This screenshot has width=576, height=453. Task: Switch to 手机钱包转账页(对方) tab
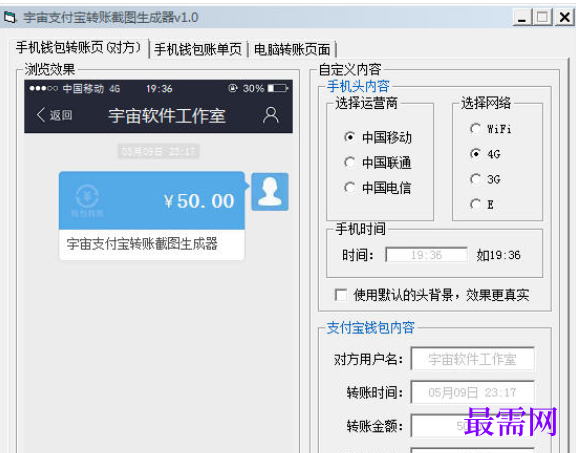(79, 48)
